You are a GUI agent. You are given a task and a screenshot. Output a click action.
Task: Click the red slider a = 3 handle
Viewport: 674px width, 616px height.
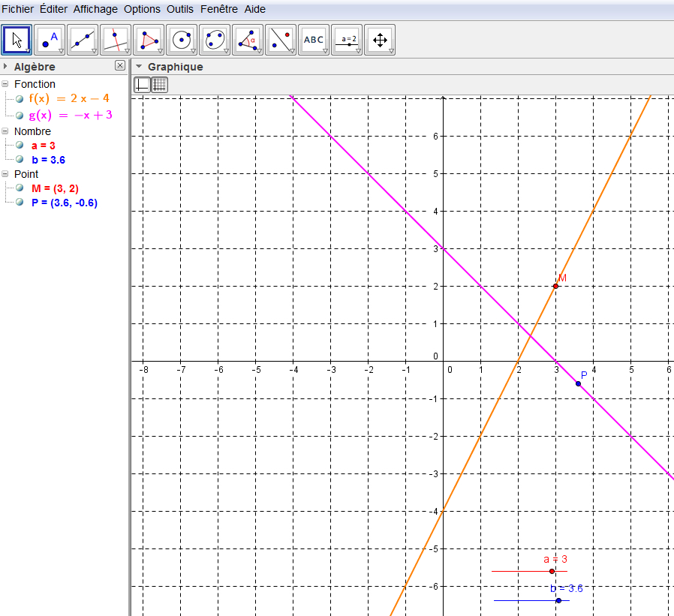pyautogui.click(x=552, y=571)
